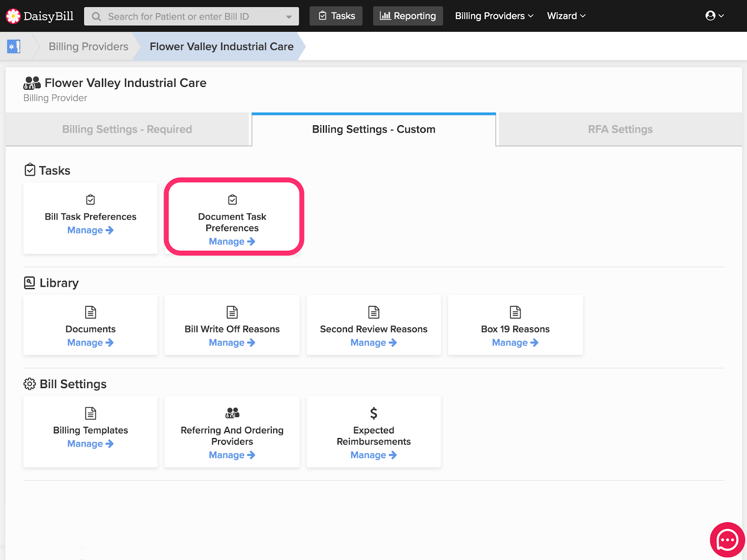The image size is (747, 560).
Task: Manage Documents library
Action: 91,343
